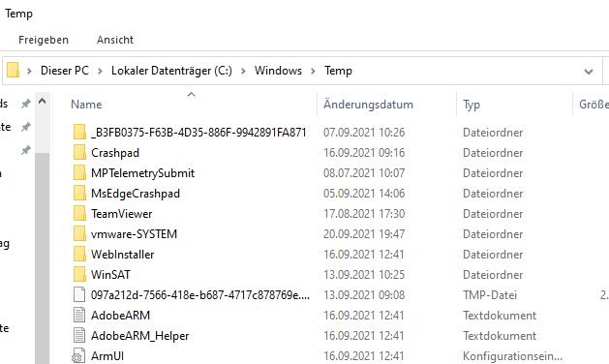Click the date 20.09.2021 19:47
The height and width of the screenshot is (364, 609).
(x=364, y=234)
